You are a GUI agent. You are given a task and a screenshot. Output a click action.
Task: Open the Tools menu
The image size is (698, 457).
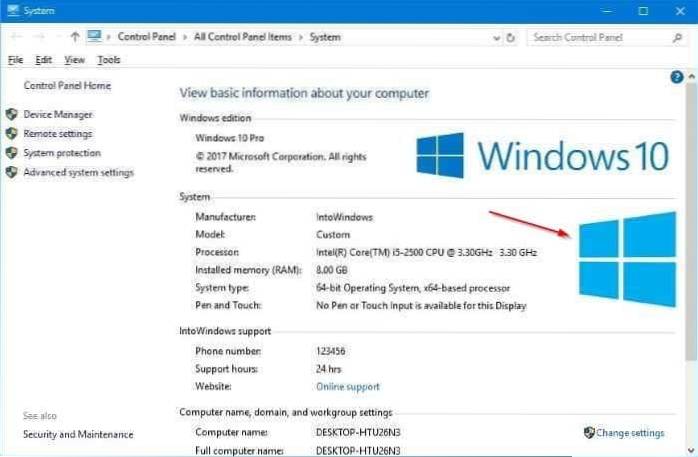(x=108, y=60)
